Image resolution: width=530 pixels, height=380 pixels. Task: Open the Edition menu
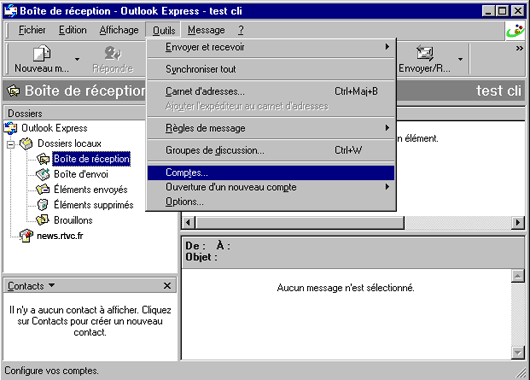[73, 30]
